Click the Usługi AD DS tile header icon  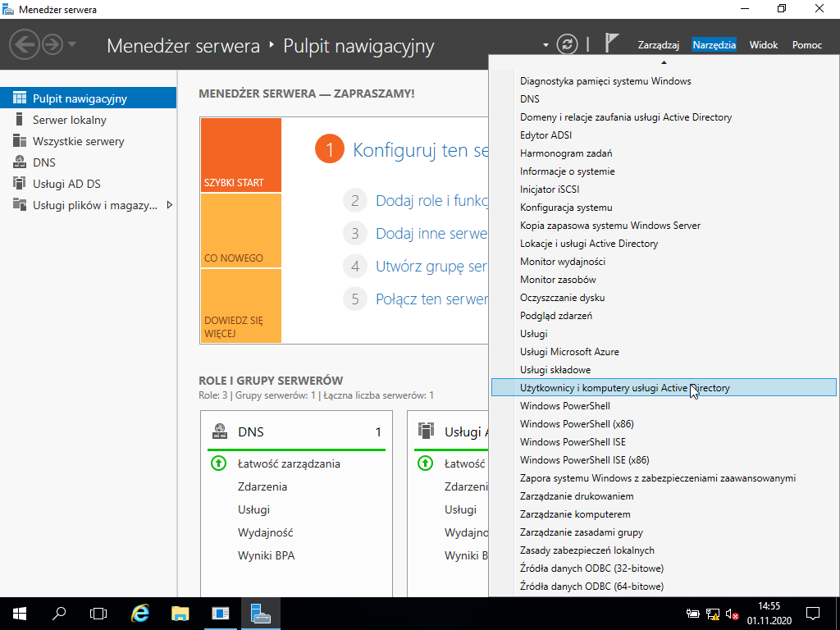tap(426, 431)
